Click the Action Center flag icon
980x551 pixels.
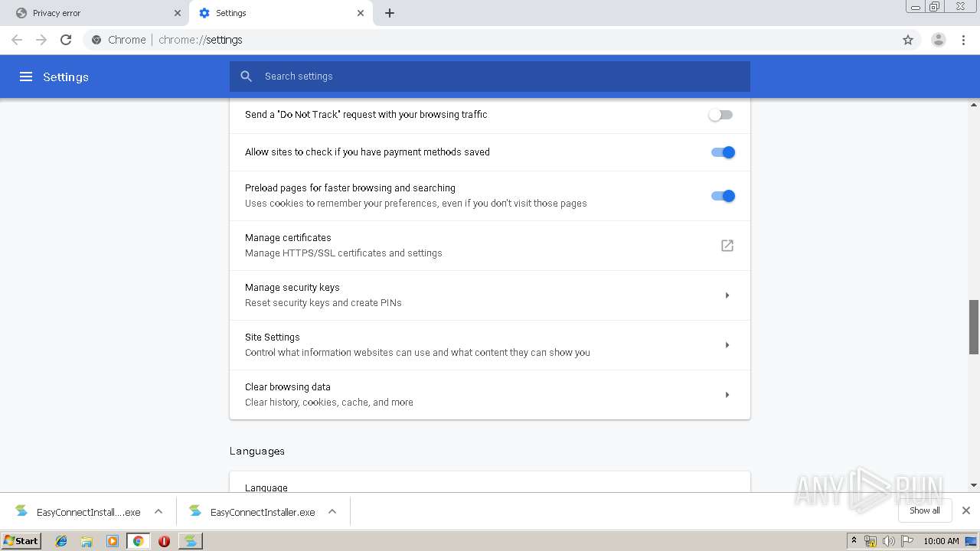(906, 541)
